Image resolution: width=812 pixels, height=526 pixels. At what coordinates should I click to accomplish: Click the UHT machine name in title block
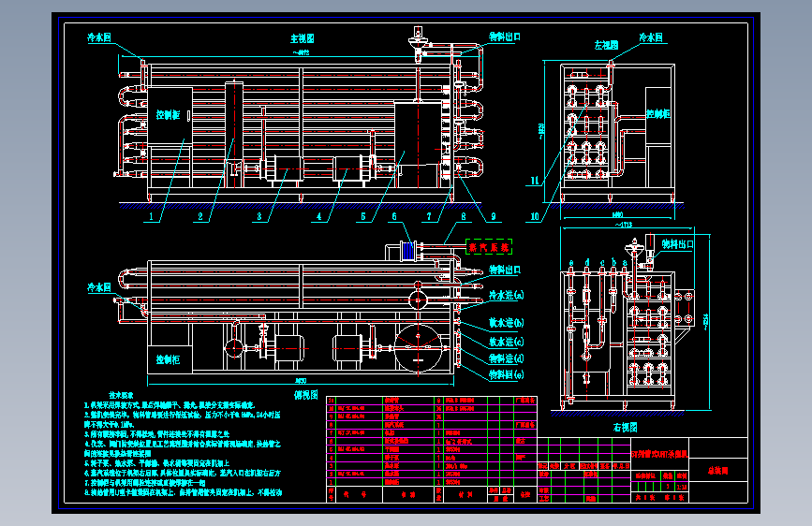659,454
